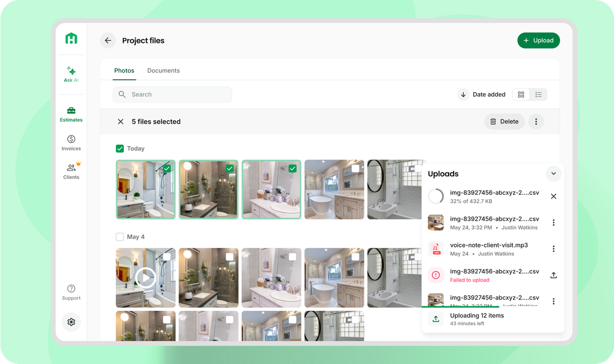Image resolution: width=614 pixels, height=364 pixels.
Task: Uncheck the Today photo with round mirror and red art
Action: 167,168
